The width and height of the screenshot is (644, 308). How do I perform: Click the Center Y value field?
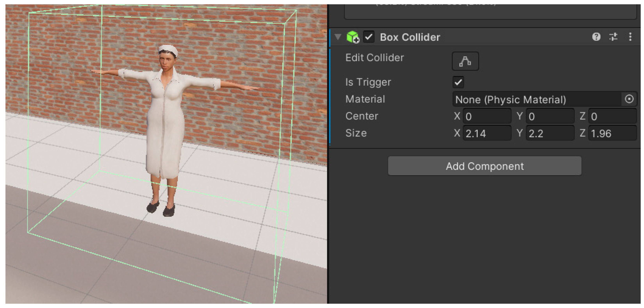coord(550,116)
